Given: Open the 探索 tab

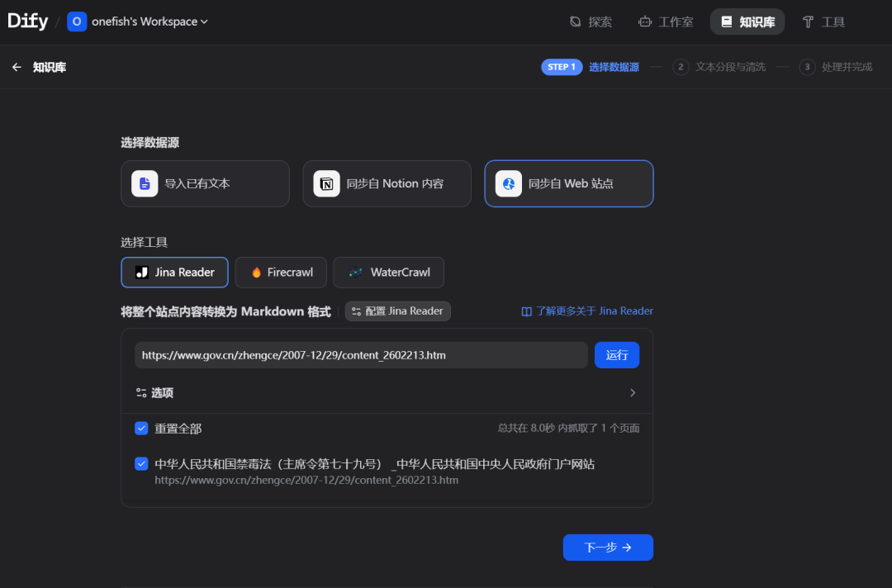Looking at the screenshot, I should coord(591,22).
